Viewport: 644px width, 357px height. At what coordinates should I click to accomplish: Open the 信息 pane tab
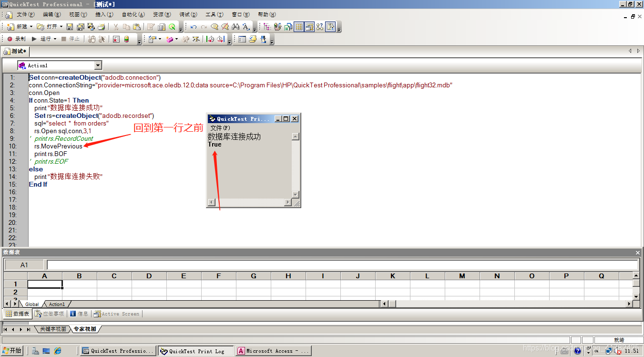pyautogui.click(x=79, y=314)
